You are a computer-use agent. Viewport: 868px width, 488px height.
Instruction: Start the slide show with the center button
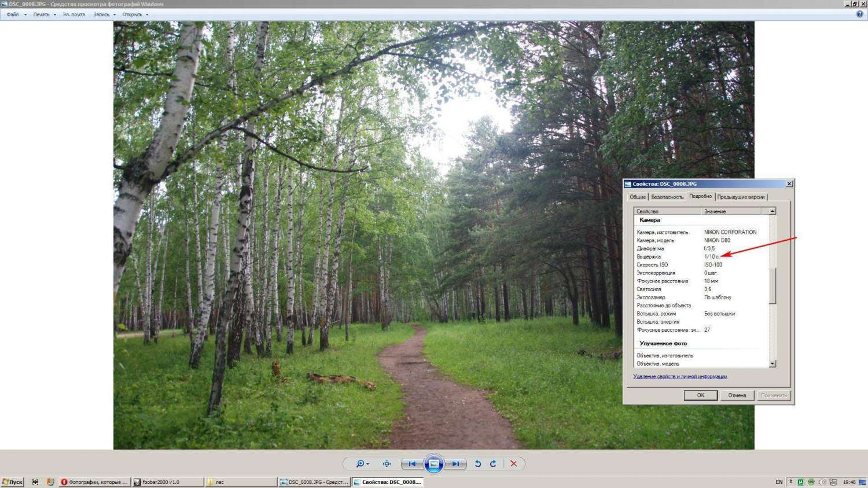click(433, 464)
